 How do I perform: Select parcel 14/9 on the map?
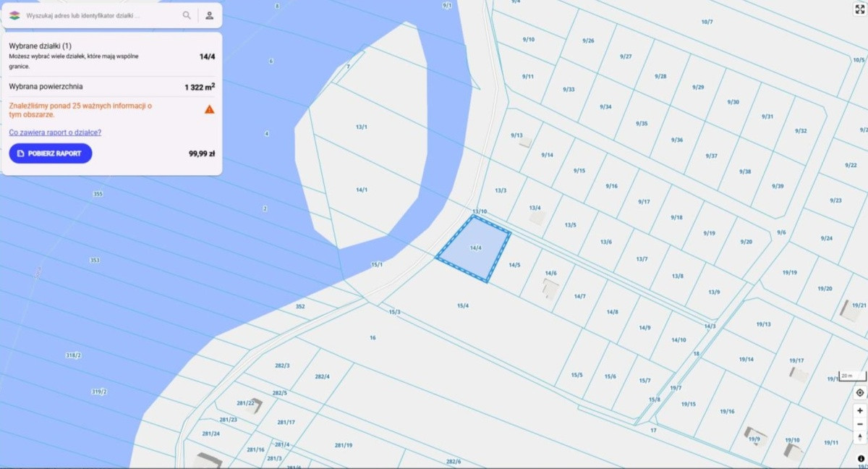[644, 328]
